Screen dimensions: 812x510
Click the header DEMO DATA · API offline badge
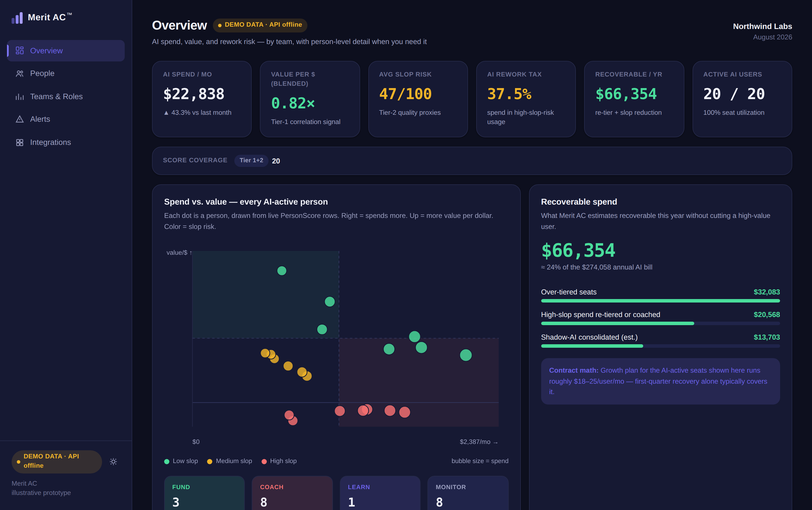click(260, 25)
